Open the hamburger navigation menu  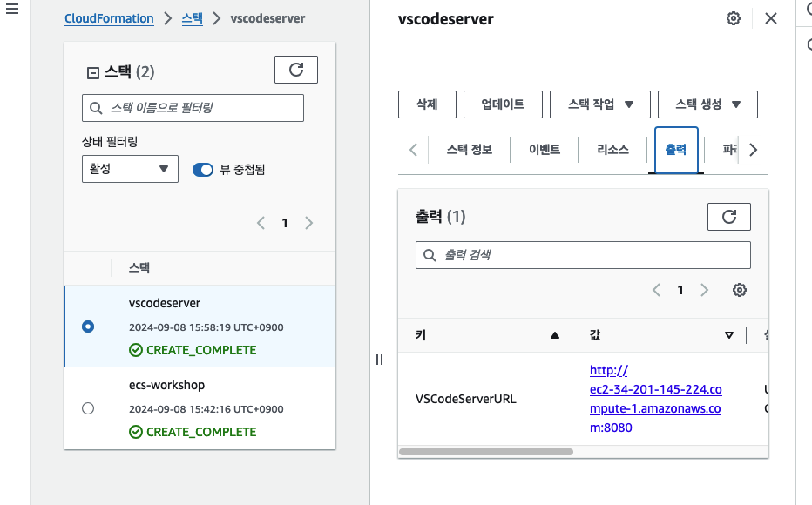[12, 9]
